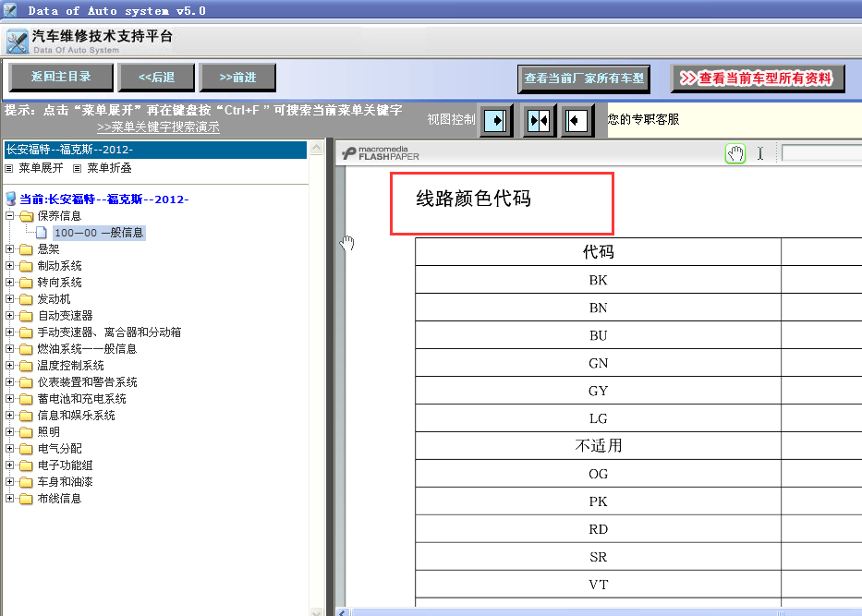This screenshot has height=616, width=862.
Task: Click 查看当前厂家所有车型 button
Action: (584, 79)
